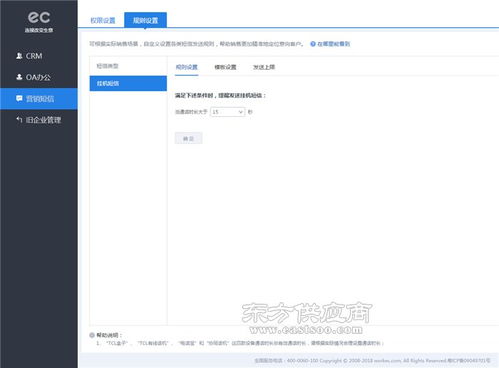The height and width of the screenshot is (368, 499).
Task: Click the OA办公 user icon
Action: (19, 77)
